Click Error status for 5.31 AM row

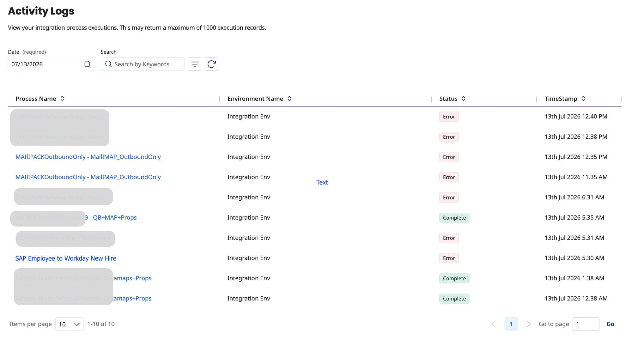449,238
